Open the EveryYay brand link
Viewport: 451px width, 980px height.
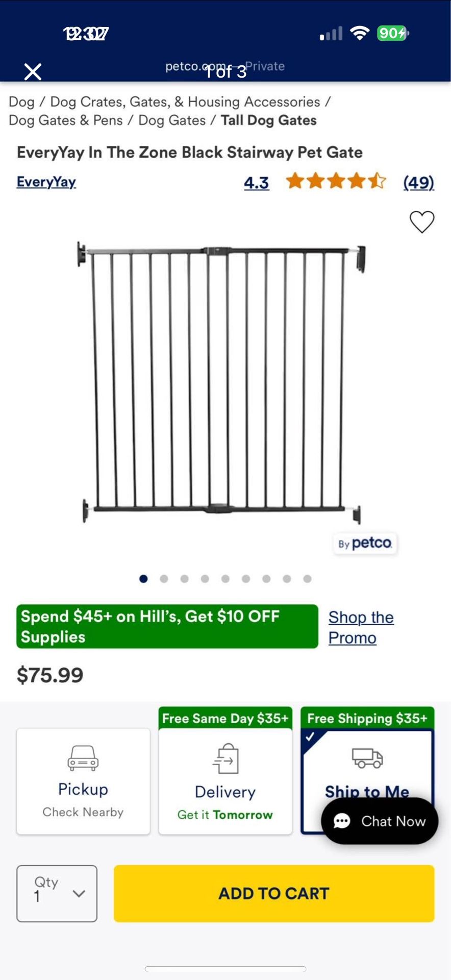click(x=46, y=182)
